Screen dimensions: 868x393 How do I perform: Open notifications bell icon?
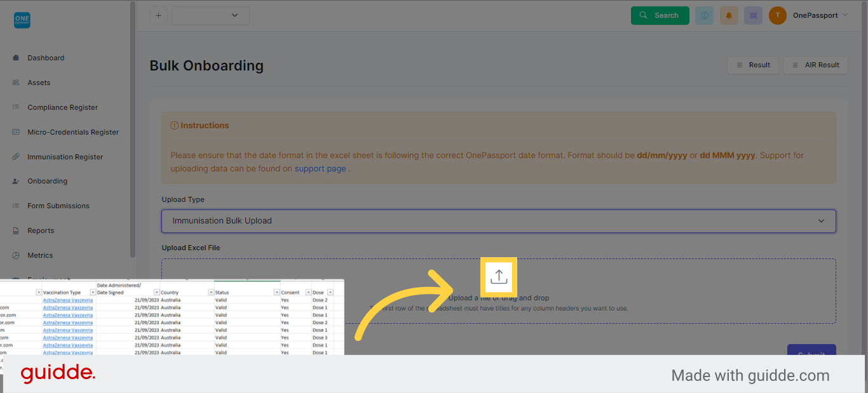[x=729, y=15]
